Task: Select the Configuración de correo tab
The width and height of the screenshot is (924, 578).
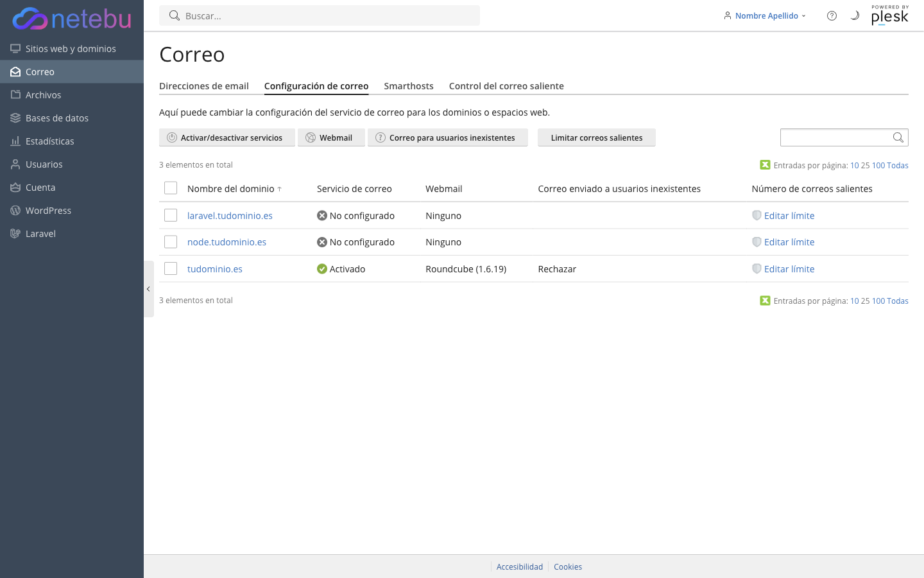Action: 316,86
